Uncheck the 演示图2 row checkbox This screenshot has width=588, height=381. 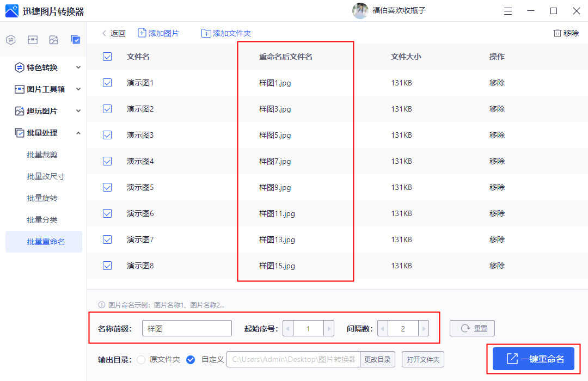click(x=107, y=109)
